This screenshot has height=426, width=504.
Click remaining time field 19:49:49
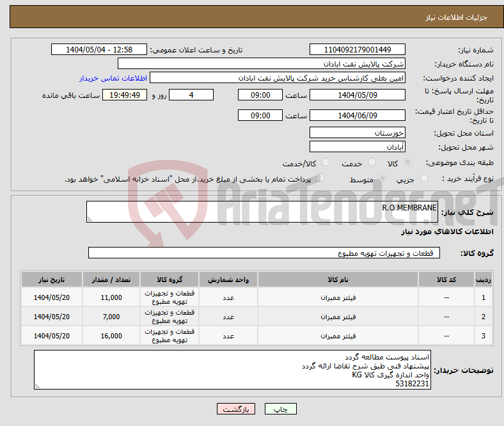click(x=125, y=95)
